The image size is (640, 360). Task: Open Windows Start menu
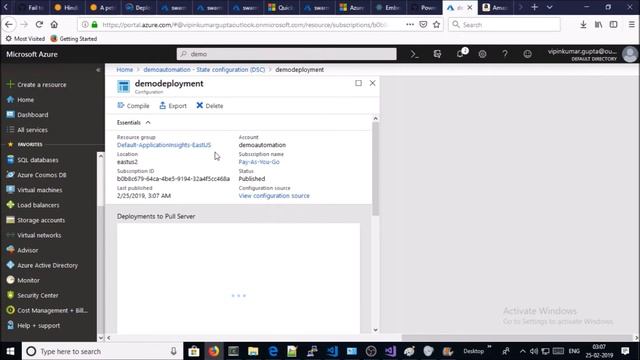[10, 351]
